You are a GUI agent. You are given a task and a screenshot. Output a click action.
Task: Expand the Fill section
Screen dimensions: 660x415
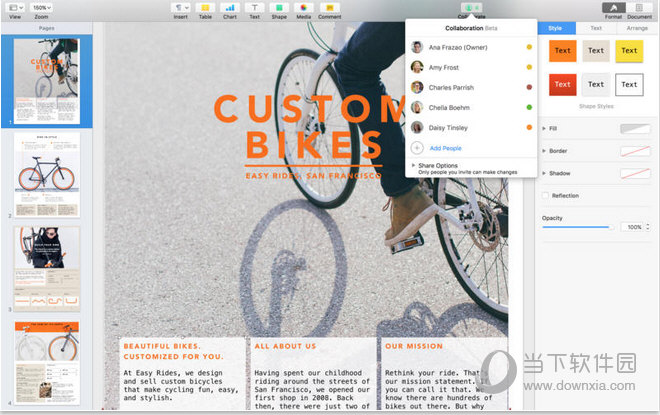point(543,129)
